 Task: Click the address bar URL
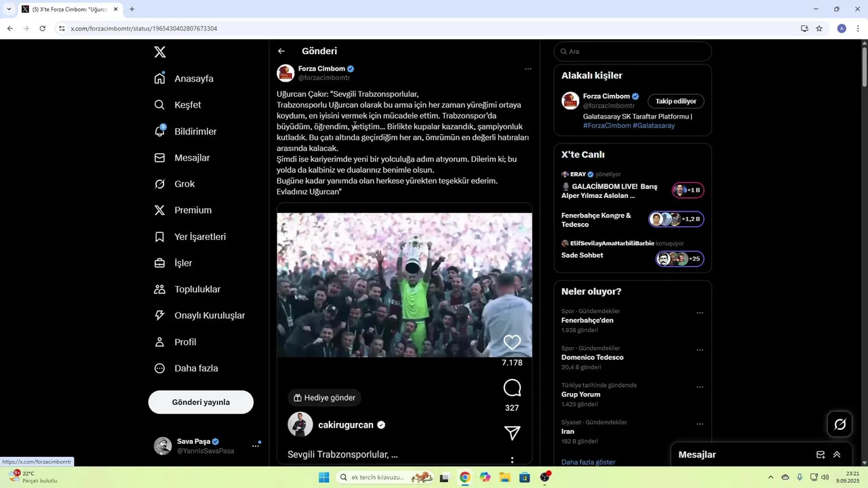(x=144, y=28)
